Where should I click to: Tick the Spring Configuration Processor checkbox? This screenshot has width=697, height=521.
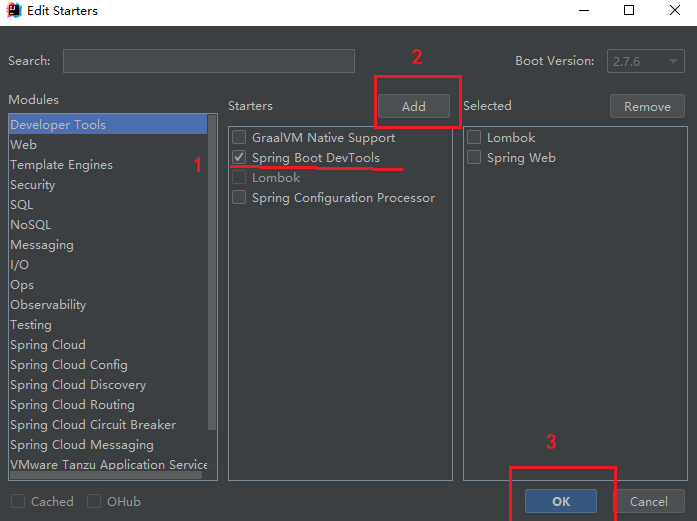(239, 197)
